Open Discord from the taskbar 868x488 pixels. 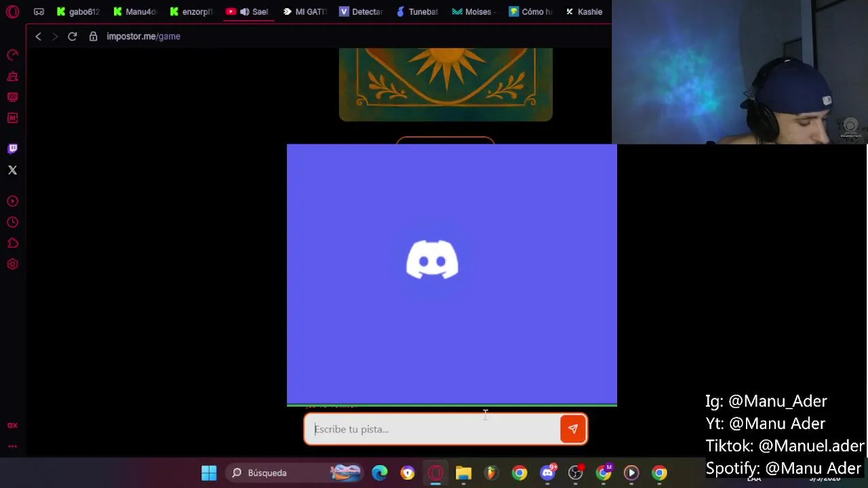[x=547, y=473]
